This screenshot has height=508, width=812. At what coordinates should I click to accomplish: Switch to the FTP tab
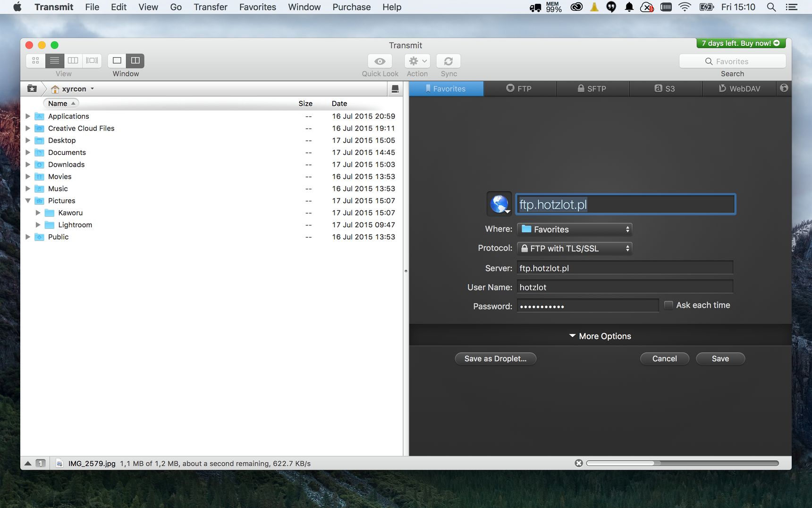(x=520, y=88)
